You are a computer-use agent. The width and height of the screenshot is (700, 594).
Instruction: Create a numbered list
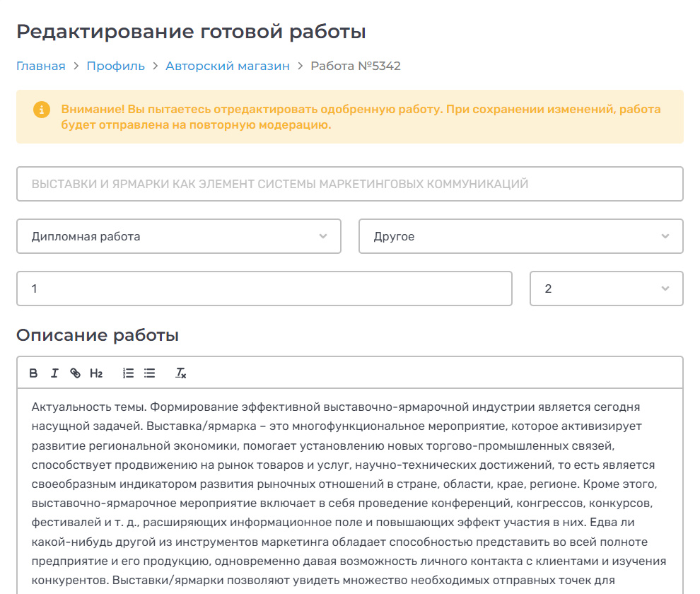128,373
